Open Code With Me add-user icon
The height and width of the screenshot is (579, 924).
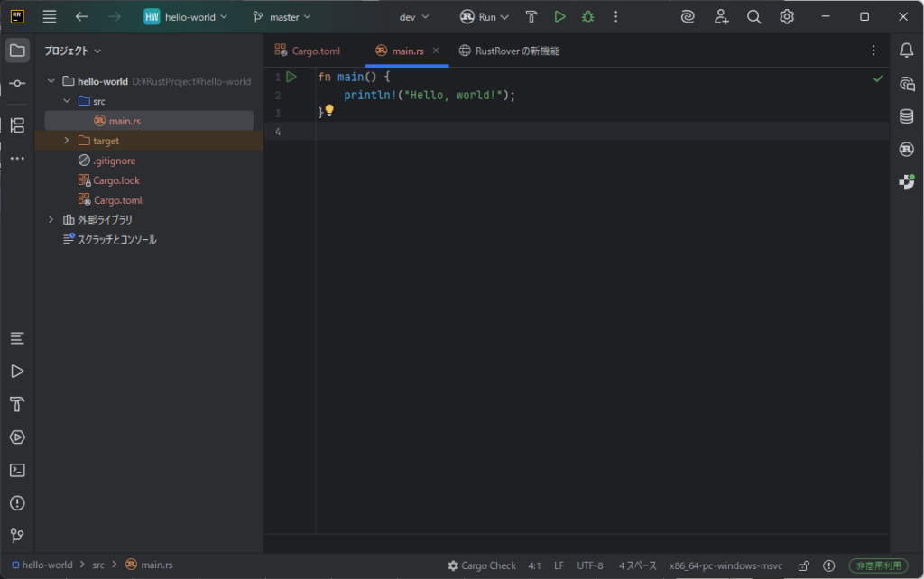click(x=721, y=17)
